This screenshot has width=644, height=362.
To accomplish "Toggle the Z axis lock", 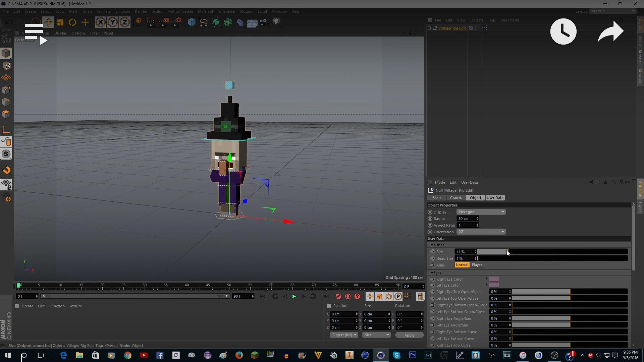I will (124, 22).
